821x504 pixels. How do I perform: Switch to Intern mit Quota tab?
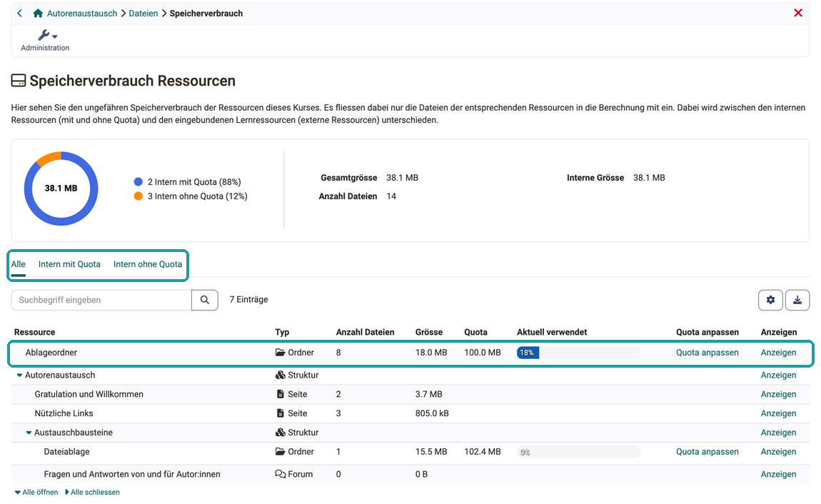[69, 264]
